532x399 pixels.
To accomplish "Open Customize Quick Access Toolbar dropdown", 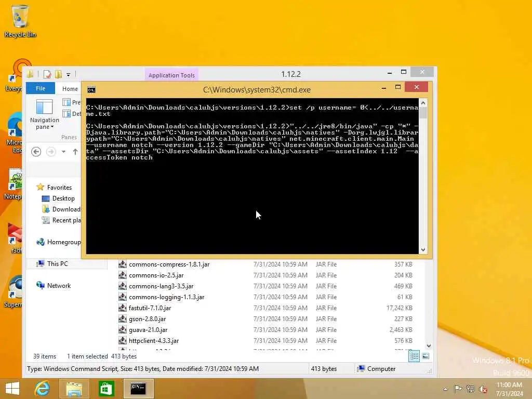I will 68,74.
